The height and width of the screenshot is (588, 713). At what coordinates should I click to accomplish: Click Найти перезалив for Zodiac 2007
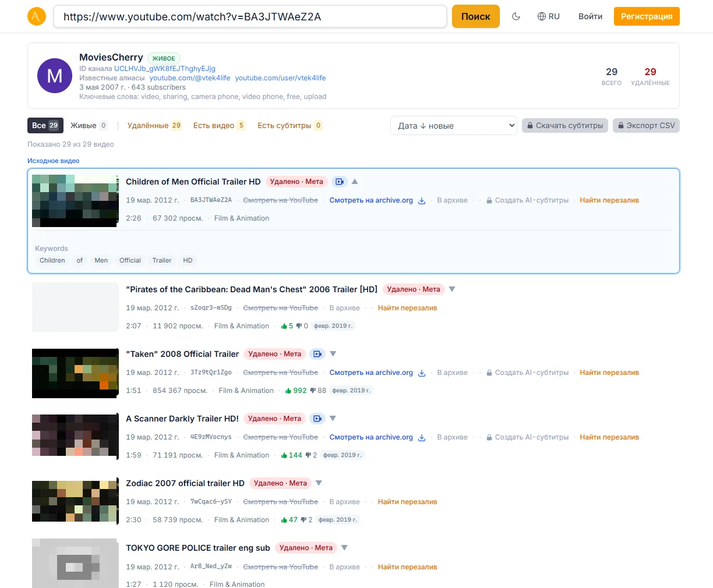tap(407, 502)
